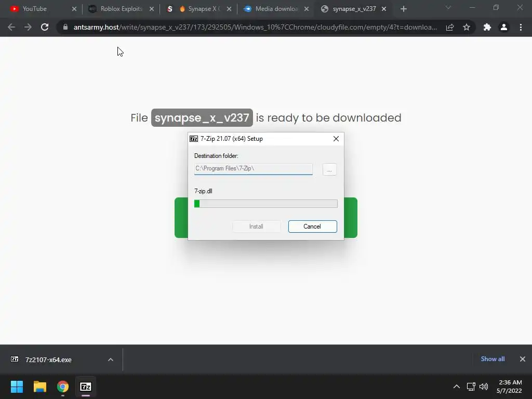Close the 7-Zip Setup dialog
Image resolution: width=532 pixels, height=399 pixels.
(x=336, y=139)
